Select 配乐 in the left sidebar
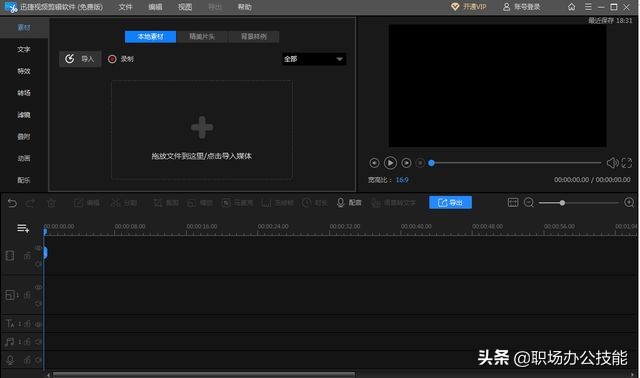The width and height of the screenshot is (640, 378). click(x=24, y=180)
